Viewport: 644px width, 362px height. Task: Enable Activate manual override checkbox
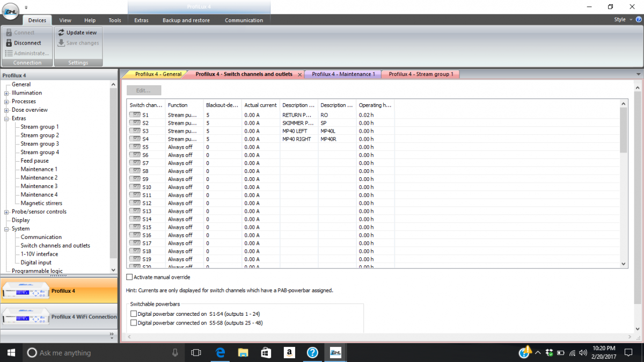129,277
